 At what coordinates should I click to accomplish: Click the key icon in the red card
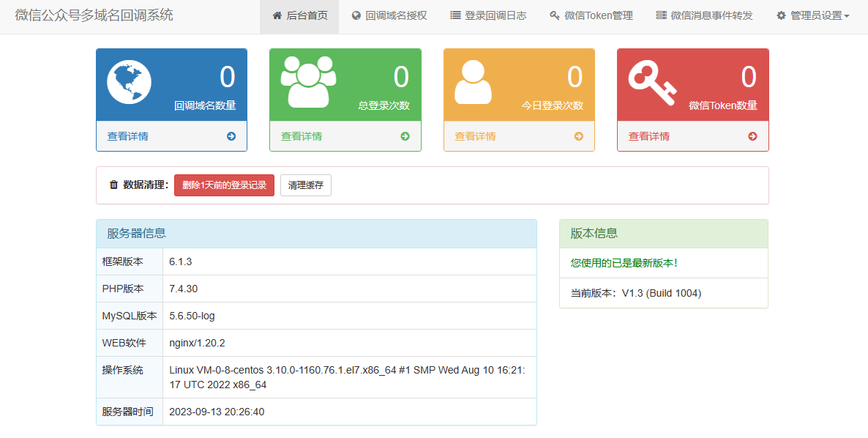click(x=651, y=83)
